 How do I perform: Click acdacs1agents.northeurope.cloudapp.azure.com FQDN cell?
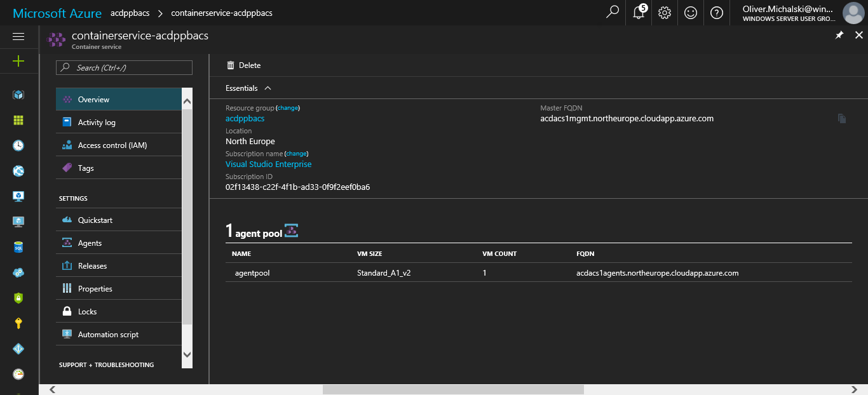click(658, 273)
